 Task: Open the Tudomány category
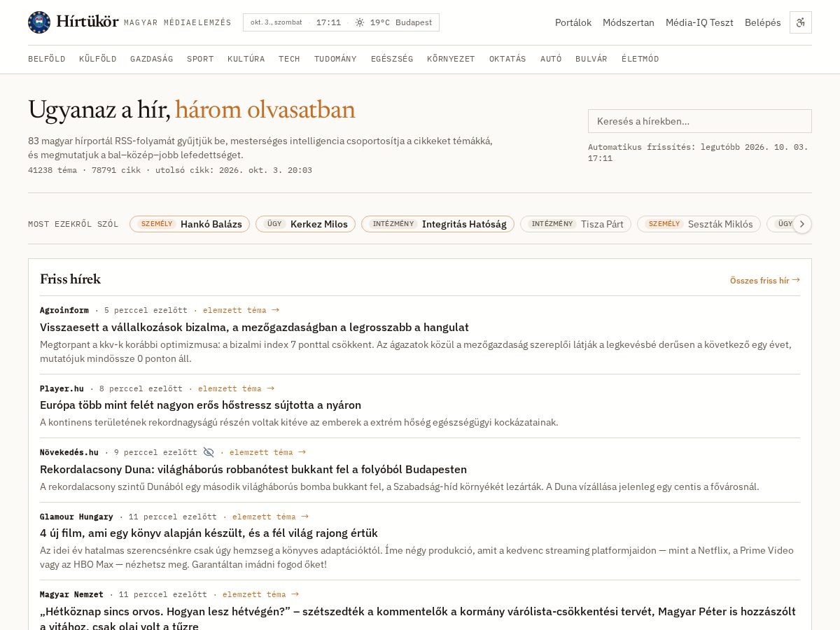click(x=335, y=59)
